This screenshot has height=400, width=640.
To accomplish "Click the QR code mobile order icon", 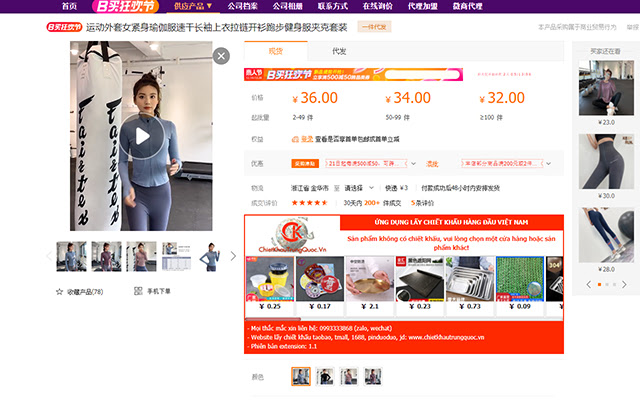I will pyautogui.click(x=138, y=291).
